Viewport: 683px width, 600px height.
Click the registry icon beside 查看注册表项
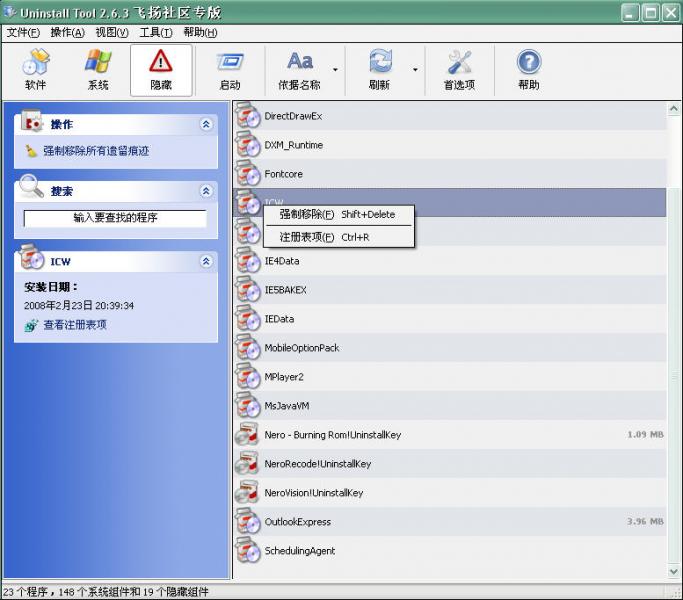click(x=31, y=325)
